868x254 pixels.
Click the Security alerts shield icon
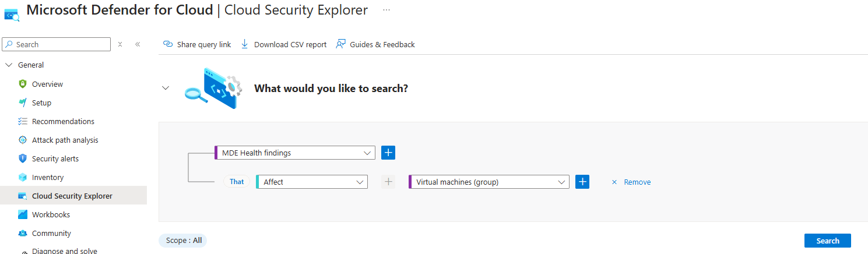tap(23, 158)
